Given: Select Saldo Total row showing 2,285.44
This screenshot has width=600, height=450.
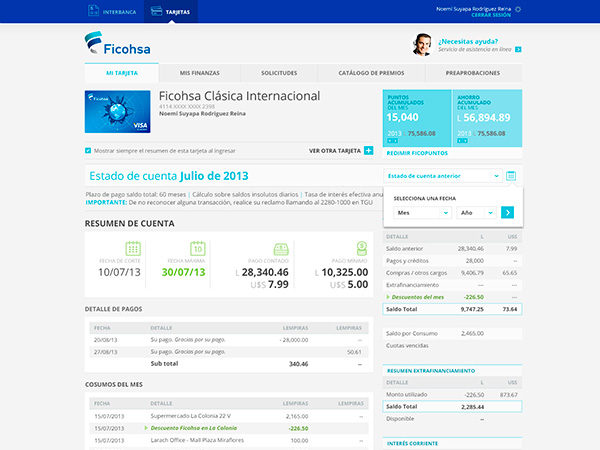Looking at the screenshot, I should coord(452,406).
